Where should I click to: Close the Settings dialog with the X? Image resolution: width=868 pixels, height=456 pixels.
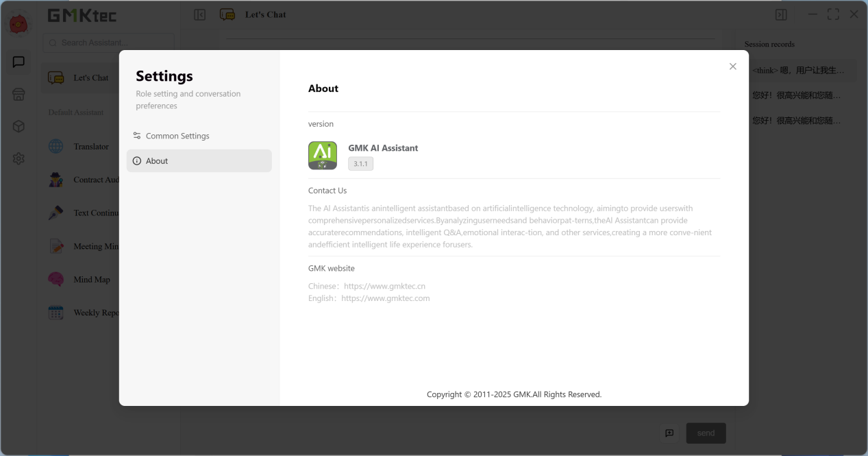[733, 67]
